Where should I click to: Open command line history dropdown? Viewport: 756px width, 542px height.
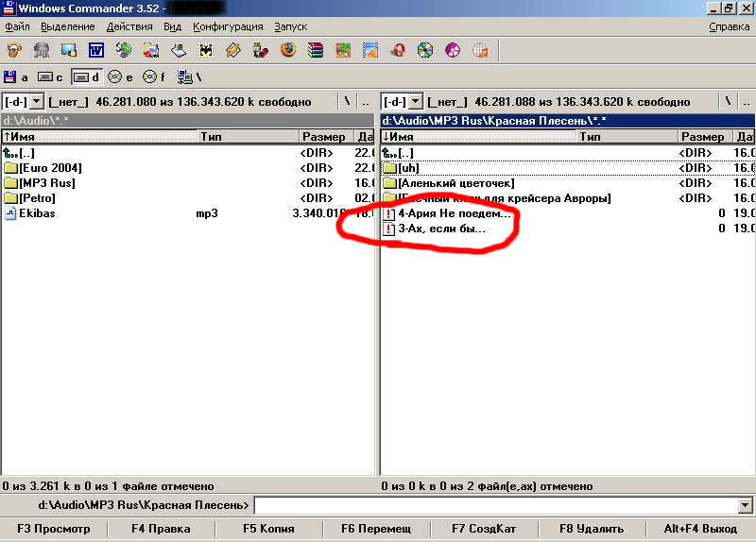click(x=745, y=505)
